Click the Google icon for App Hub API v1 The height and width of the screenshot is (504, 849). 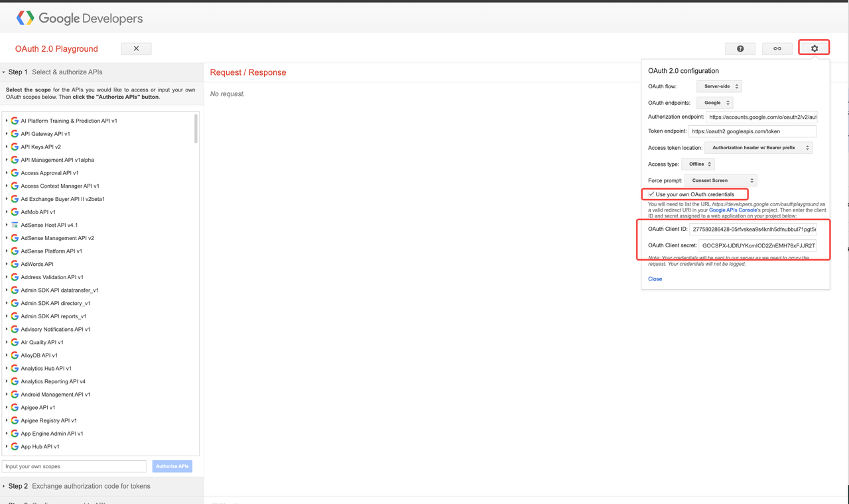(x=15, y=446)
